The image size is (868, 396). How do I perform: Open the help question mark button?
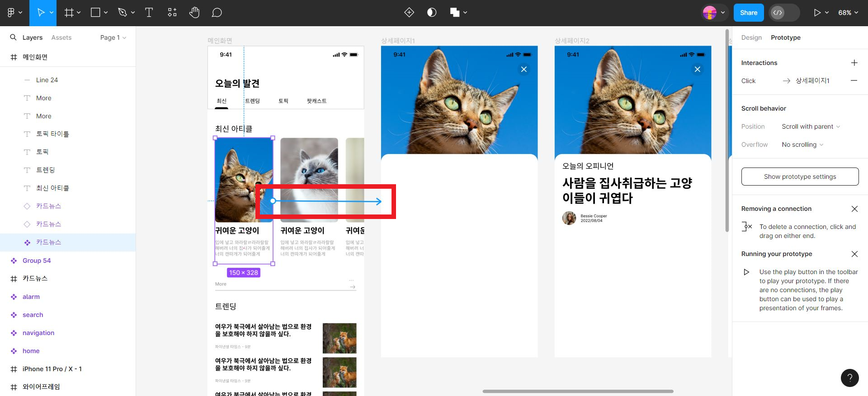tap(850, 378)
